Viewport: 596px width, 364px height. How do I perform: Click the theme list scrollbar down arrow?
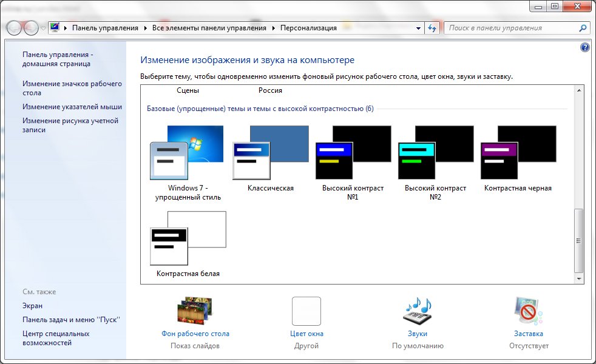[578, 278]
